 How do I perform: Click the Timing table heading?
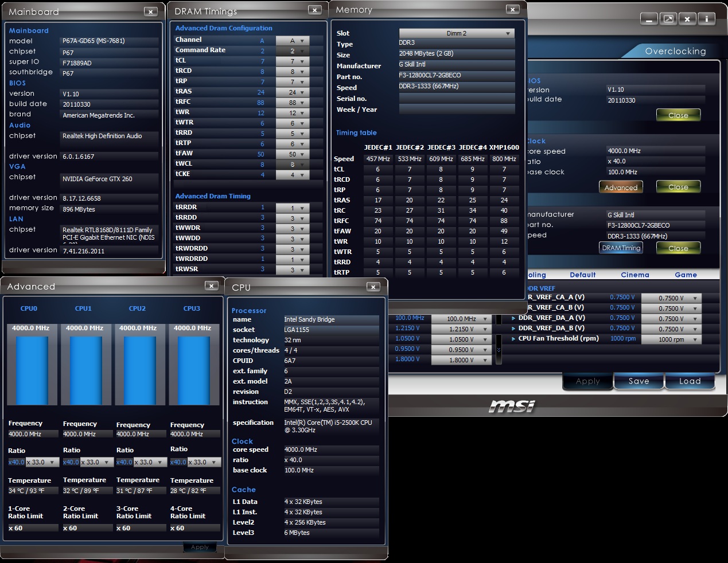356,132
